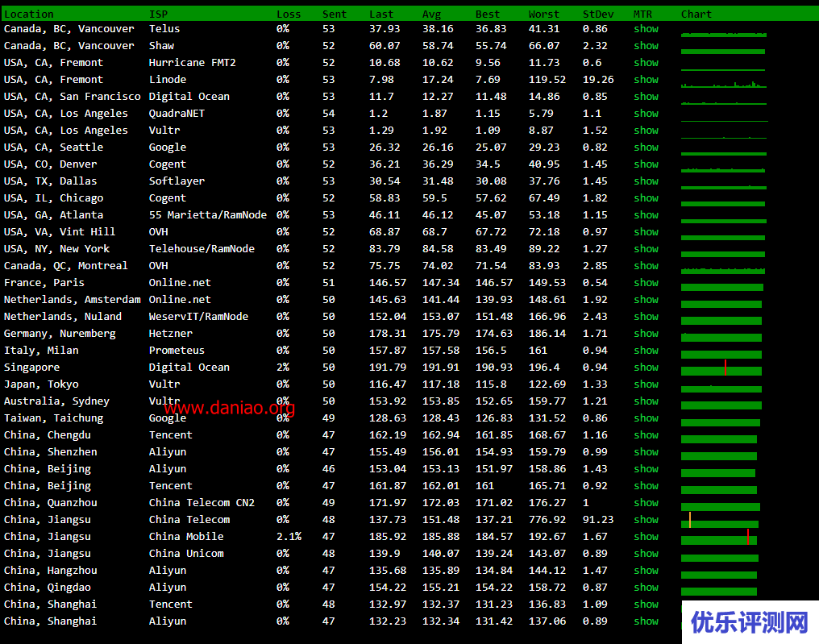Open show link for New York Telehouse/RamNode

coord(646,248)
